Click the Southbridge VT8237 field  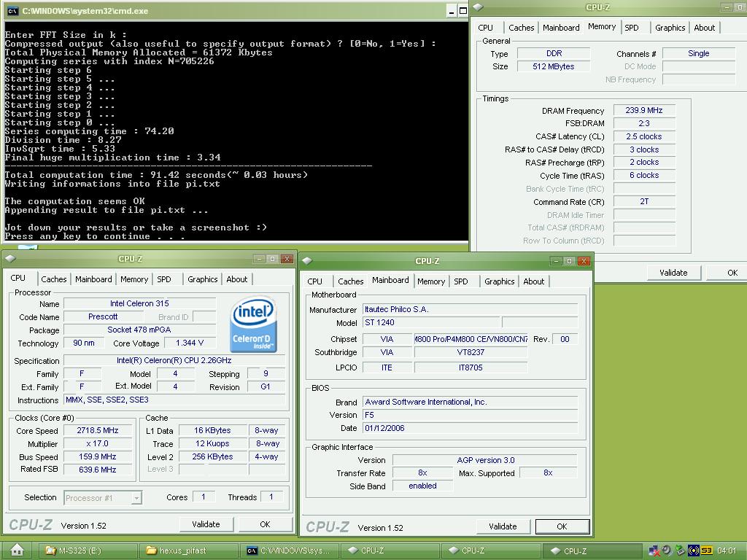tap(471, 352)
